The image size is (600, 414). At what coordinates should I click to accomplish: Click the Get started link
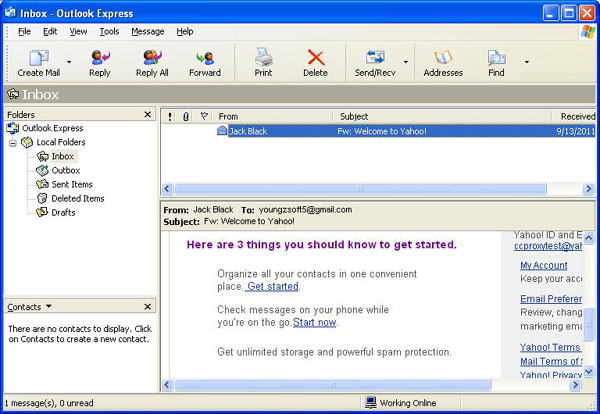[x=272, y=287]
